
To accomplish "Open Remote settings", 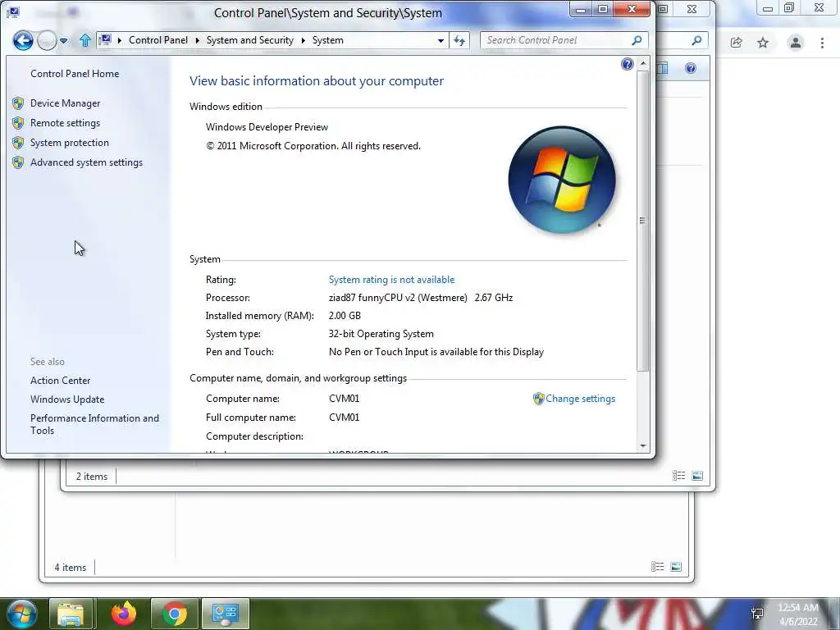I will point(65,123).
